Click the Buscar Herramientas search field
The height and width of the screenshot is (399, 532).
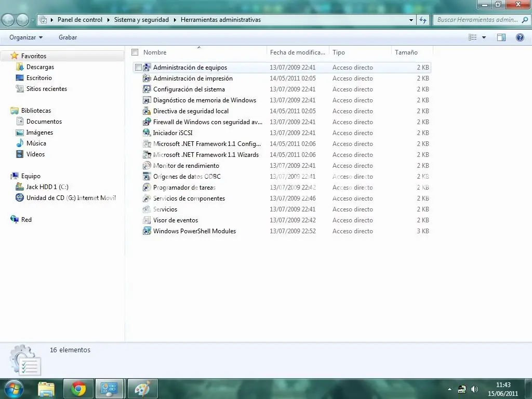pos(478,20)
